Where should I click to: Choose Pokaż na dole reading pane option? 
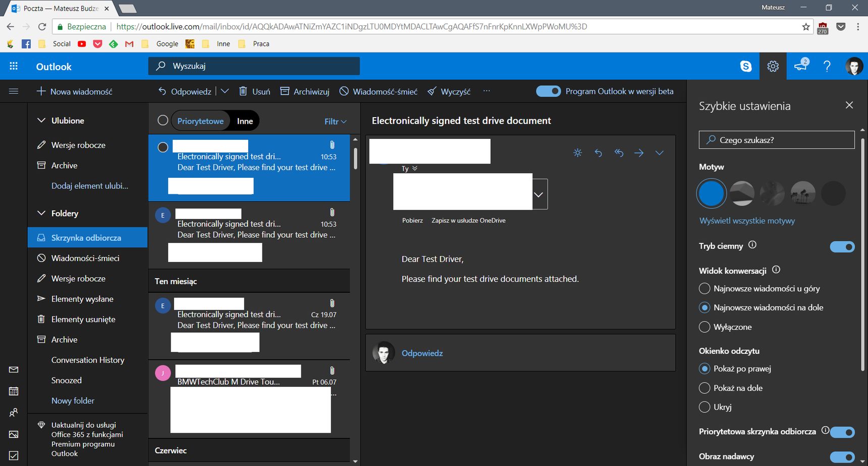pyautogui.click(x=704, y=388)
